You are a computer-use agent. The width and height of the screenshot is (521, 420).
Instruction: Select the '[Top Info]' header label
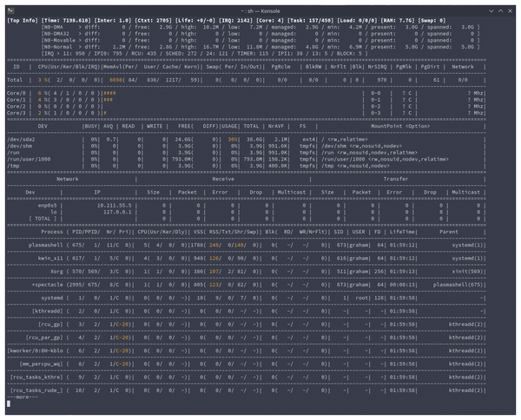coord(23,20)
